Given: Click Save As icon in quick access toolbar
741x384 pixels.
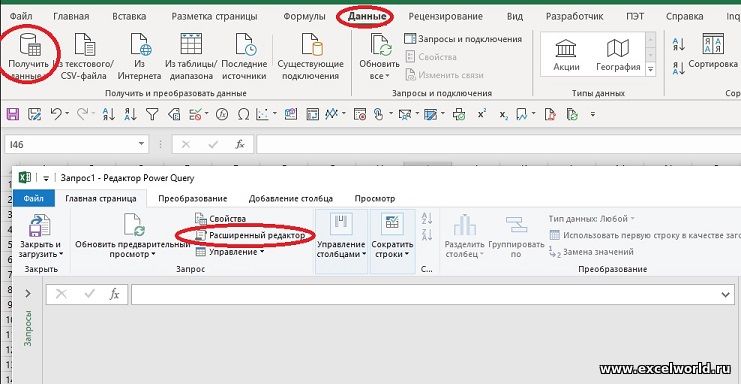Looking at the screenshot, I should tap(34, 114).
